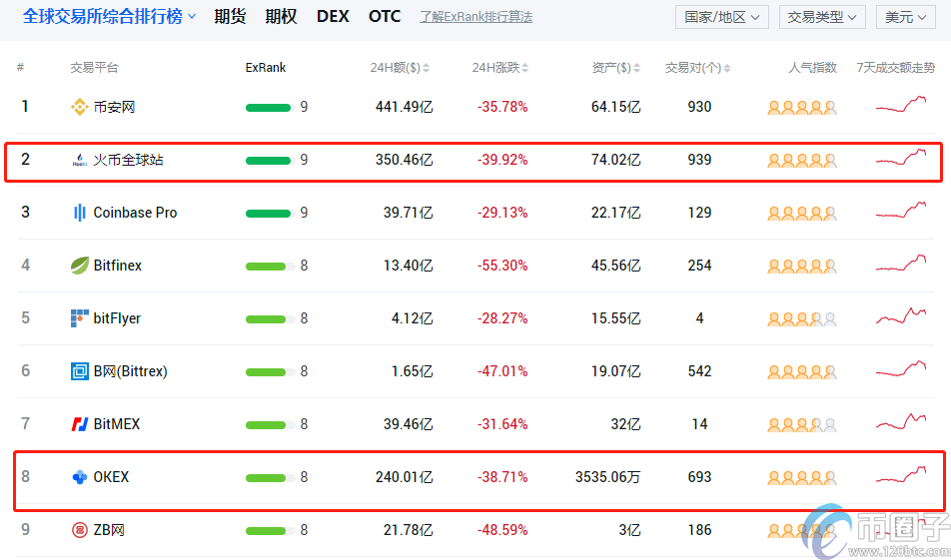The image size is (951, 560).
Task: Click the Bittrex (B网) logo icon
Action: 80,371
